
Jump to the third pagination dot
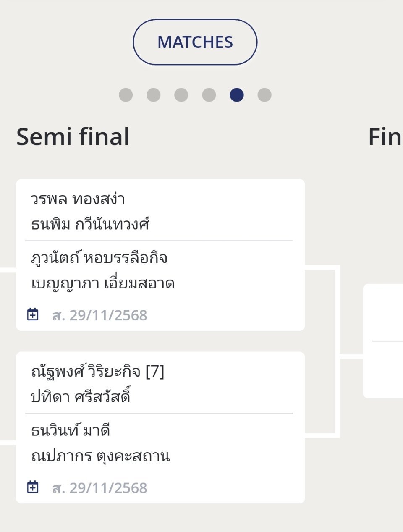[x=181, y=95]
